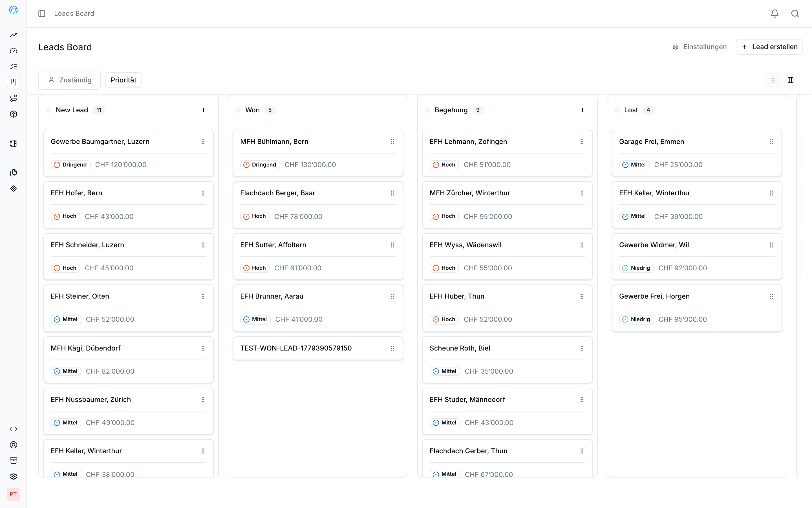Open the trending chart sidebar icon
The image size is (812, 508).
14,35
